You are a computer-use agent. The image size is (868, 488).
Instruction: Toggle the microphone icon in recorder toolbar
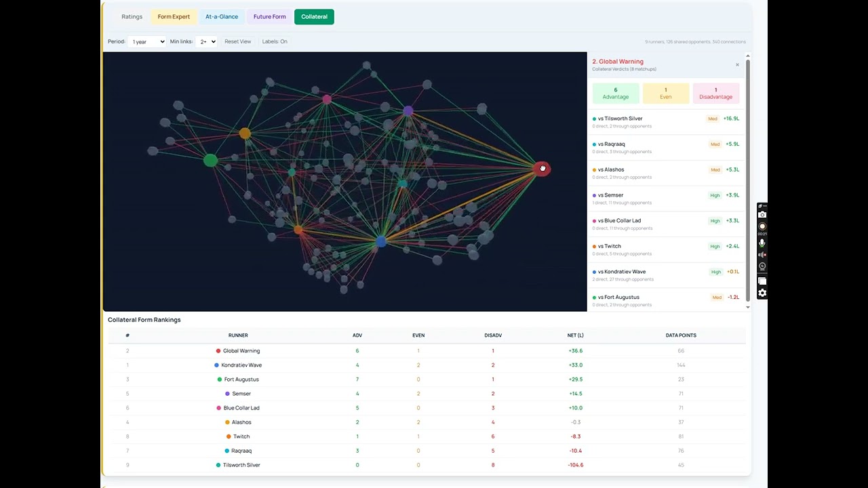762,243
